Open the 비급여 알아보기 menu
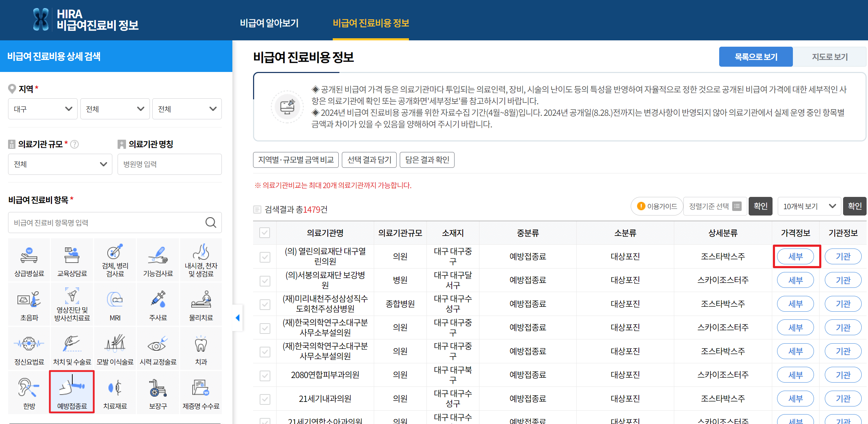This screenshot has width=868, height=424. [x=269, y=23]
